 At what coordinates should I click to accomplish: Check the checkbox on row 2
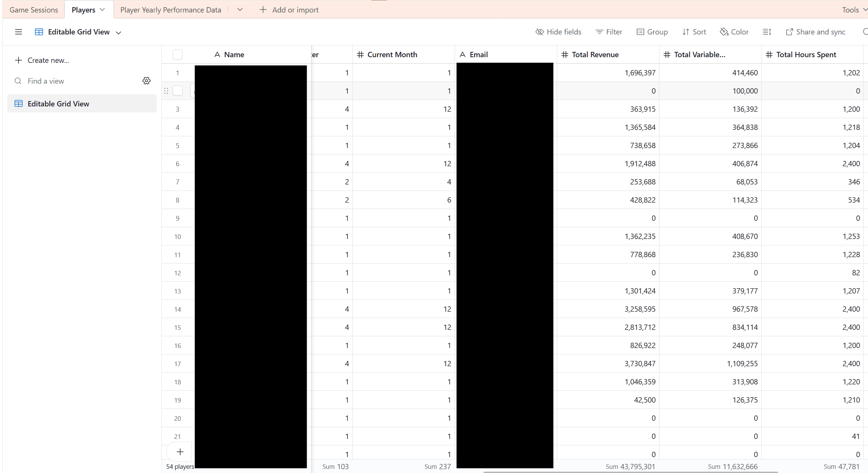tap(178, 91)
